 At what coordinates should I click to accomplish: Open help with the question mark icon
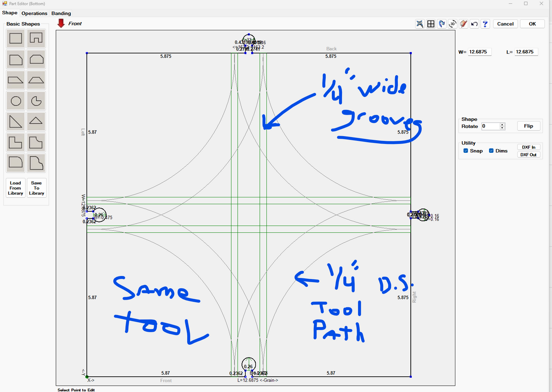[x=485, y=24]
